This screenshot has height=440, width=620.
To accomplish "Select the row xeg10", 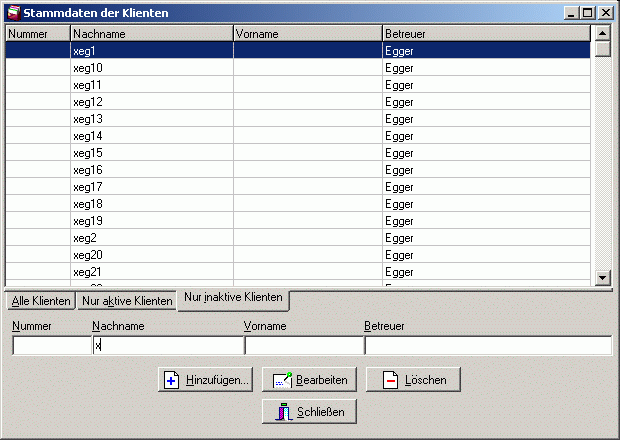I will pos(298,68).
